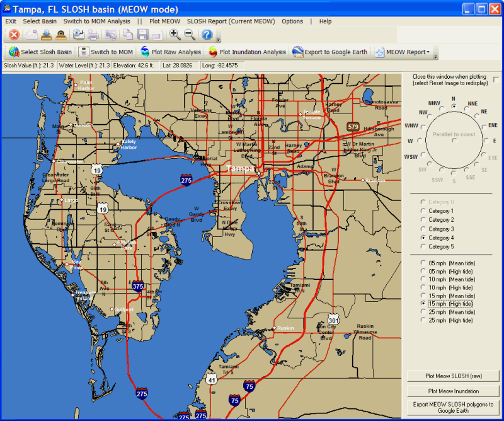Viewport: 504px width, 421px height.
Task: Click the zoom in magnifier icon
Action: (x=175, y=35)
